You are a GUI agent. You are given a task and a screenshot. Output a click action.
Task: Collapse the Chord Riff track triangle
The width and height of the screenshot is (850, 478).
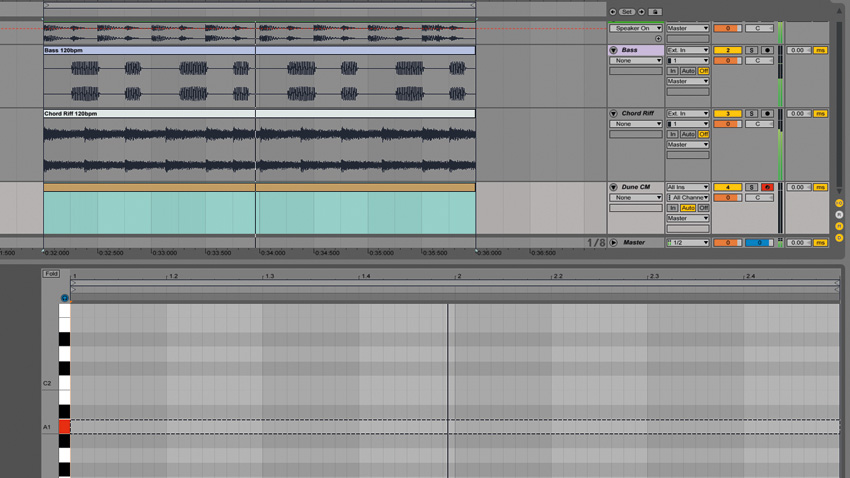pos(614,114)
